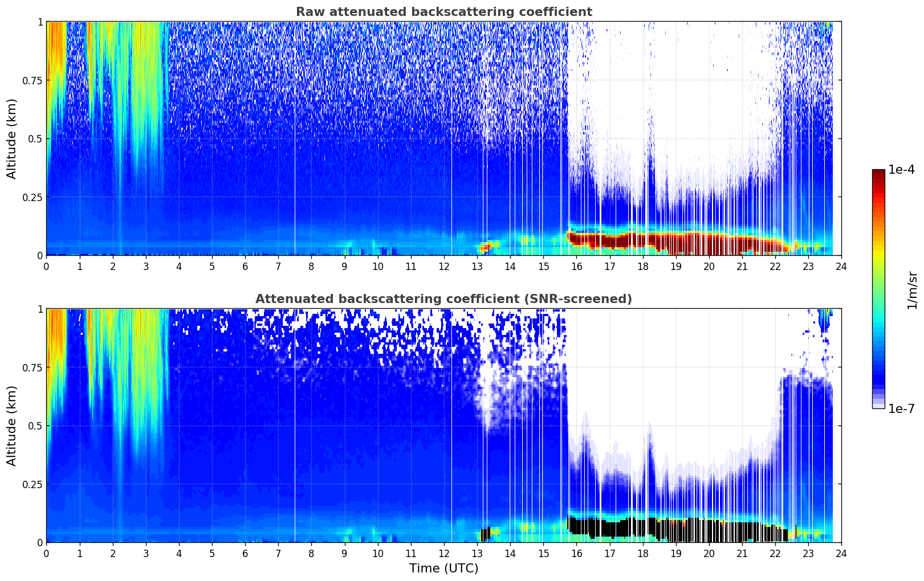Click the 'Attenuated backscattering coefficient (SNR-screened)' title
The image size is (924, 581).
coord(443,299)
